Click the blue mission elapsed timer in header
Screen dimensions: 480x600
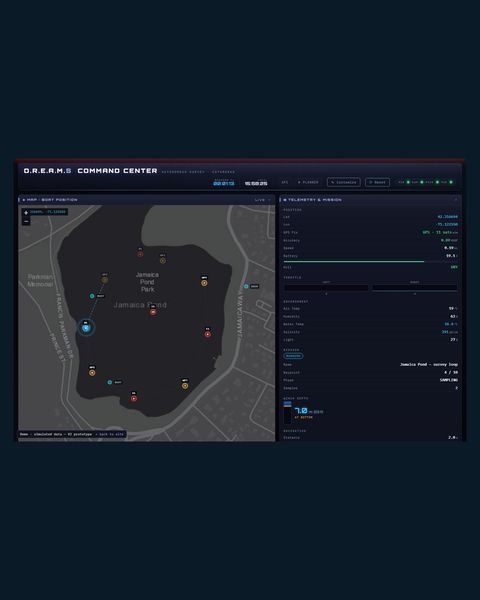tap(224, 183)
